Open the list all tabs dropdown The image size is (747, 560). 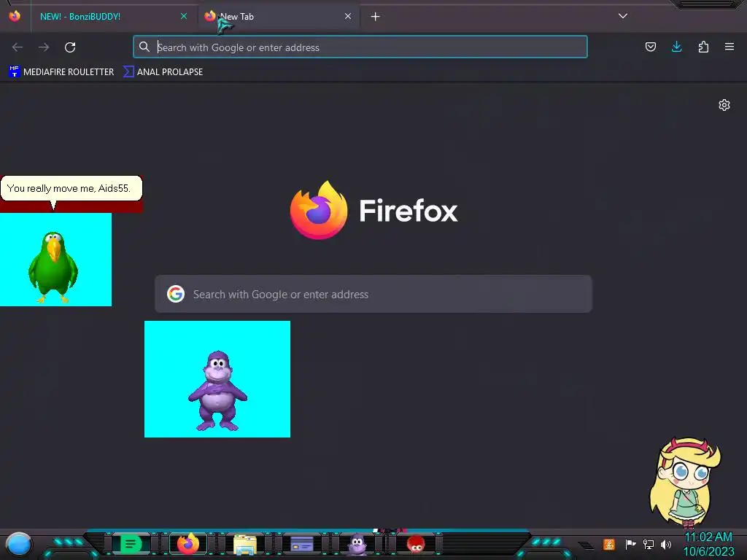[623, 16]
